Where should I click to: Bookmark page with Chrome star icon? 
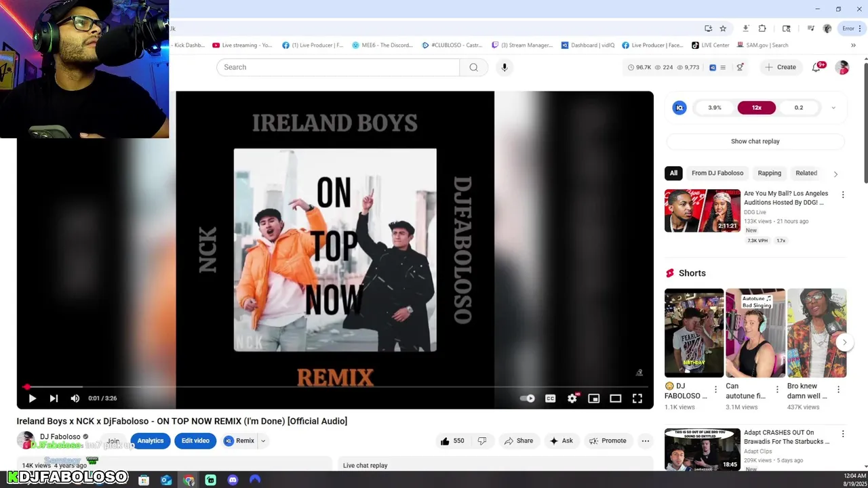point(723,28)
